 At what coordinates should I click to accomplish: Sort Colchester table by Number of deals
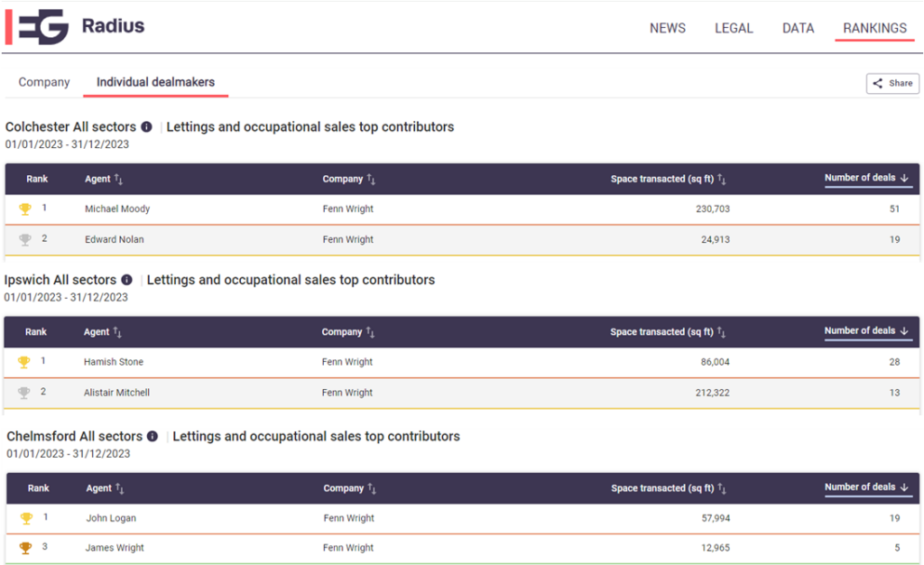coord(867,178)
